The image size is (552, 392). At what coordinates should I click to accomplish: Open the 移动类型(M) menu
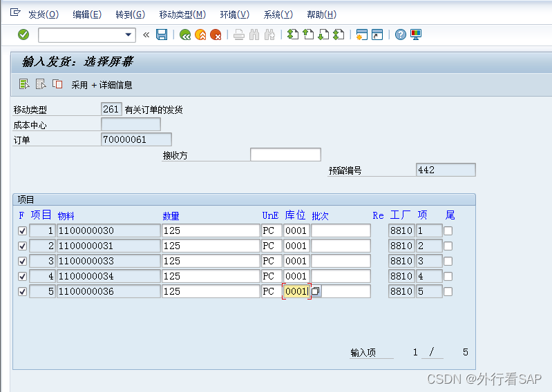click(x=182, y=14)
